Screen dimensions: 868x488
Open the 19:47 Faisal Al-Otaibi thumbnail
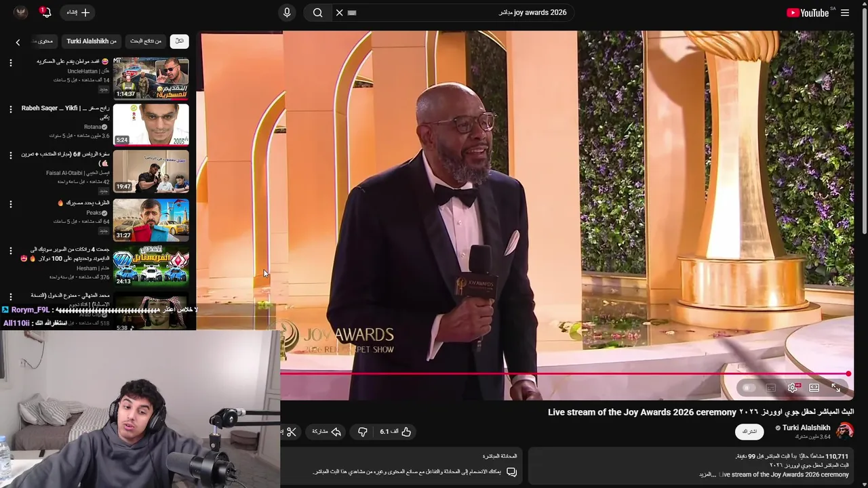[x=151, y=171]
